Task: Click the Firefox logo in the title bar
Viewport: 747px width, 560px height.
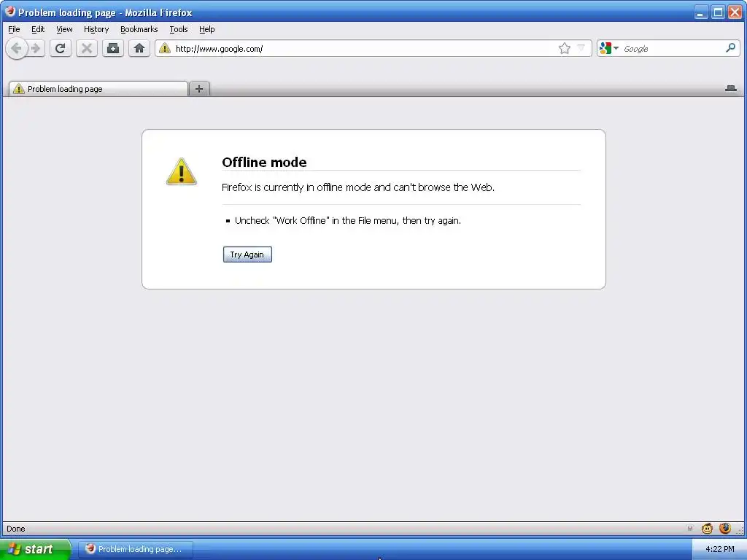Action: pyautogui.click(x=10, y=12)
